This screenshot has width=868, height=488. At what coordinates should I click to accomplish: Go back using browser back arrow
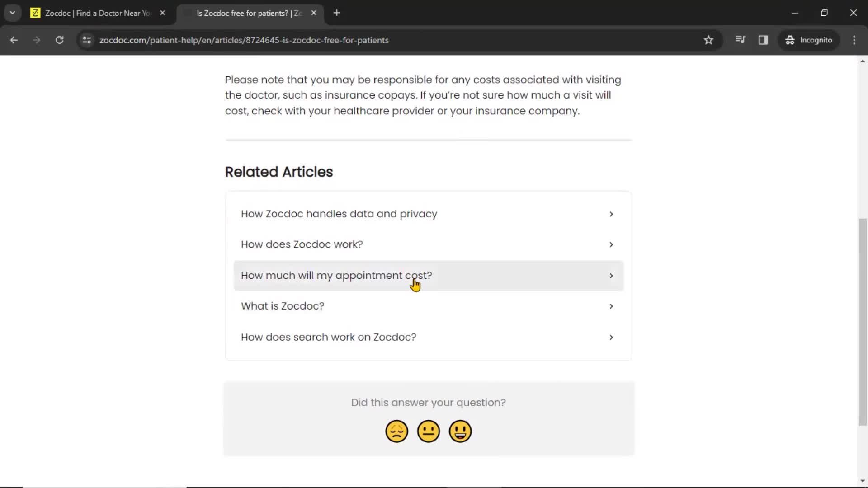pos(14,40)
